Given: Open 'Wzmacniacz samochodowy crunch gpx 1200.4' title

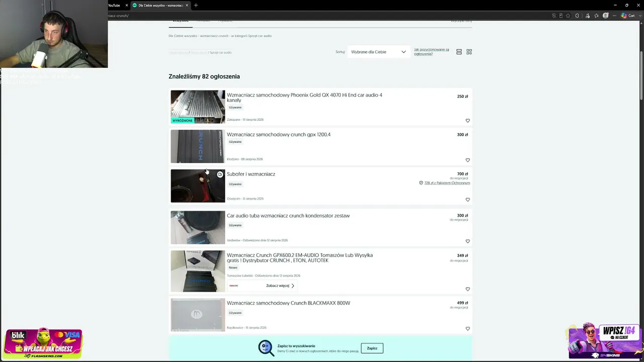Looking at the screenshot, I should pyautogui.click(x=279, y=135).
